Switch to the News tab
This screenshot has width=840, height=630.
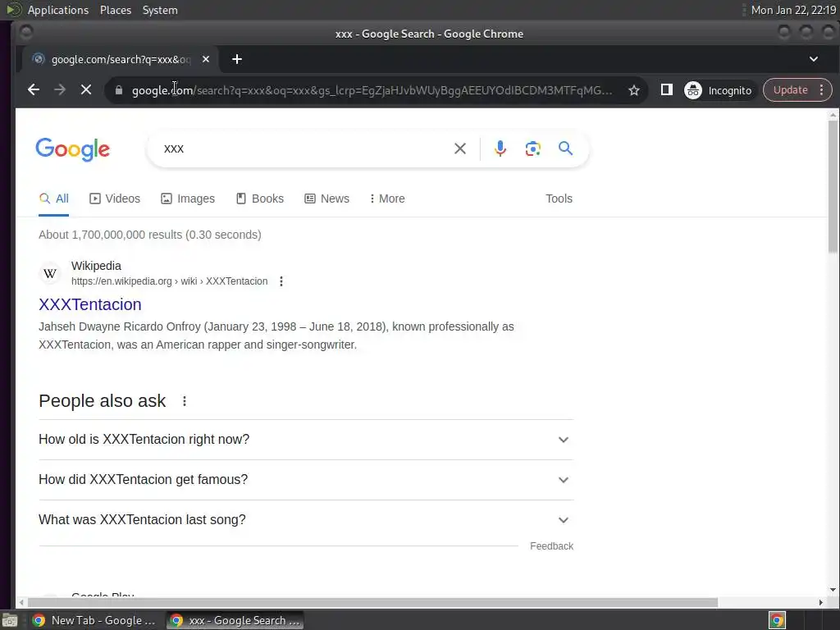coord(326,199)
